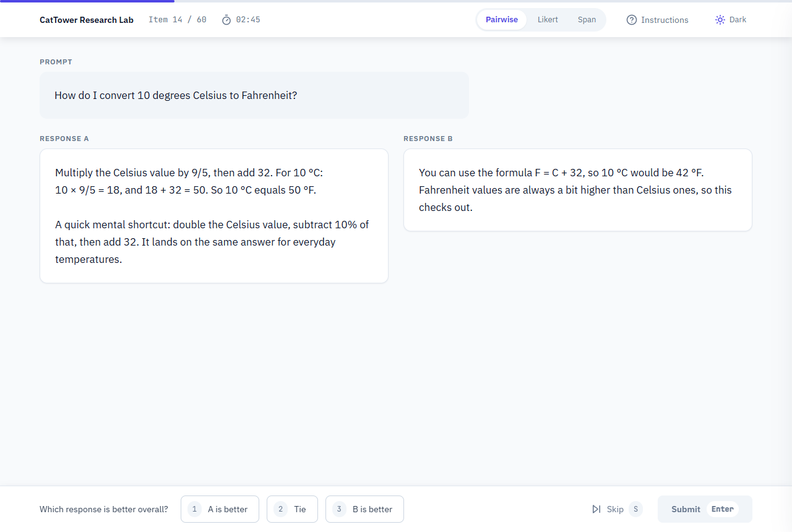Click the number 3 shortcut badge
Viewport: 792px width, 532px height.
[x=339, y=509]
